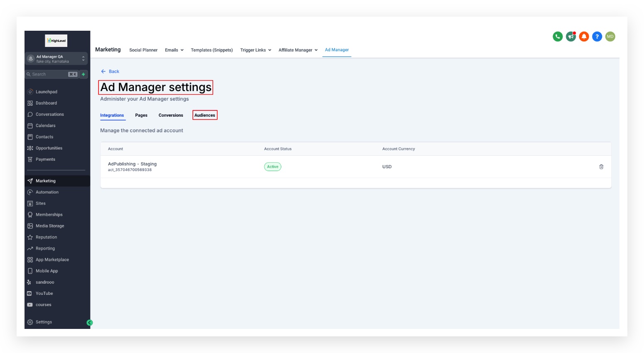Open Social Planner in top navigation

143,50
